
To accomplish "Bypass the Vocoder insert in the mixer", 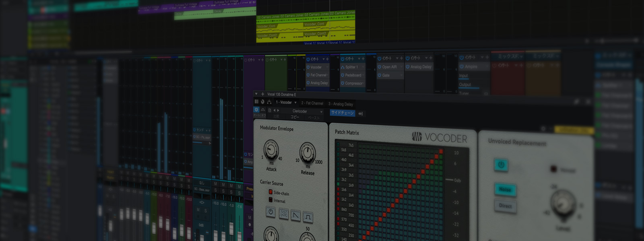I will pos(308,67).
